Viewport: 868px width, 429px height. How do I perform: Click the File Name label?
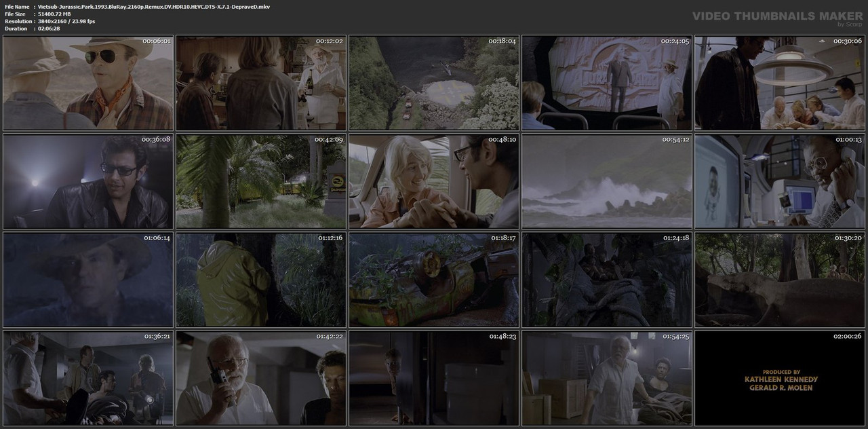tap(17, 6)
